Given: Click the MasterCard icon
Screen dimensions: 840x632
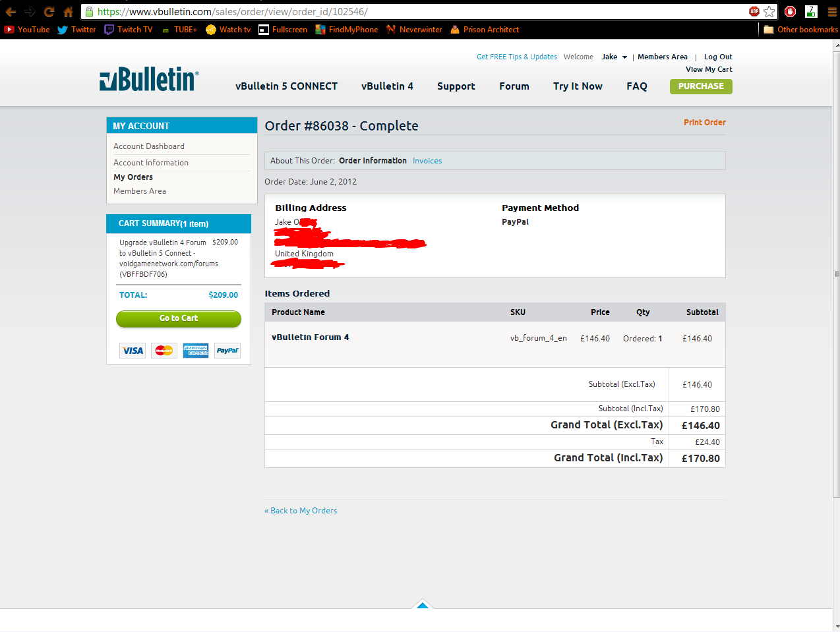Looking at the screenshot, I should (164, 351).
